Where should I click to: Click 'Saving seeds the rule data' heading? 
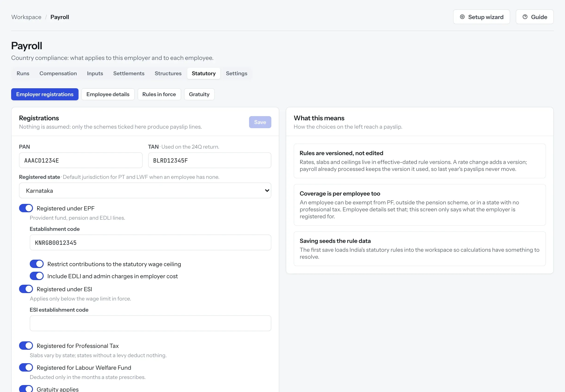point(335,241)
